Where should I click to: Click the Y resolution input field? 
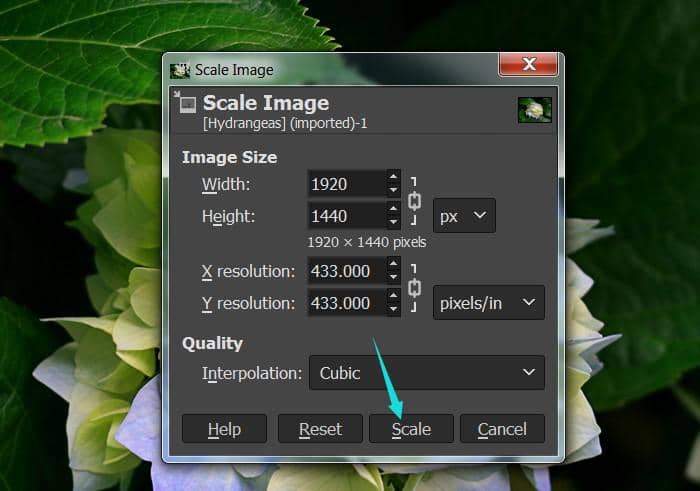[346, 303]
